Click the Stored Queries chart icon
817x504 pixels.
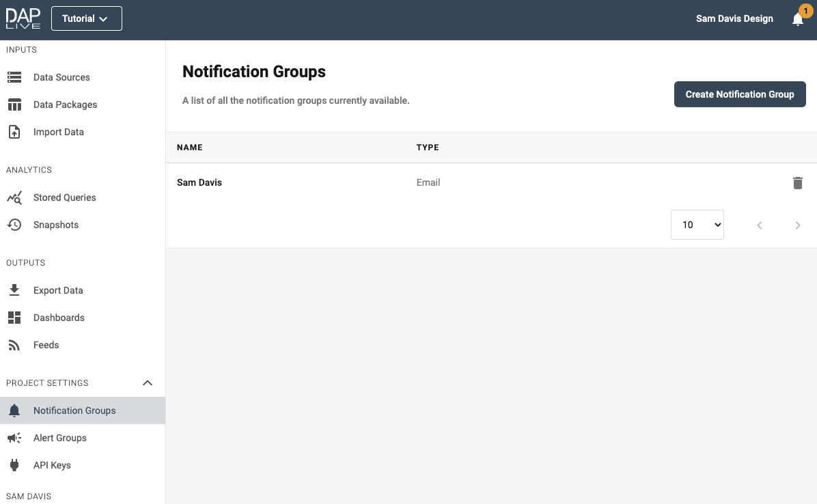[x=14, y=197]
